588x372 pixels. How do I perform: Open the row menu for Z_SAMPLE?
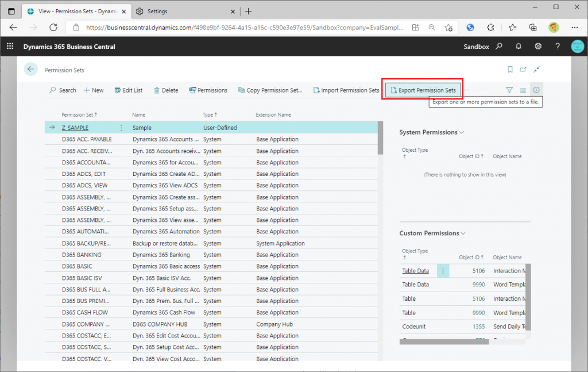[x=121, y=128]
